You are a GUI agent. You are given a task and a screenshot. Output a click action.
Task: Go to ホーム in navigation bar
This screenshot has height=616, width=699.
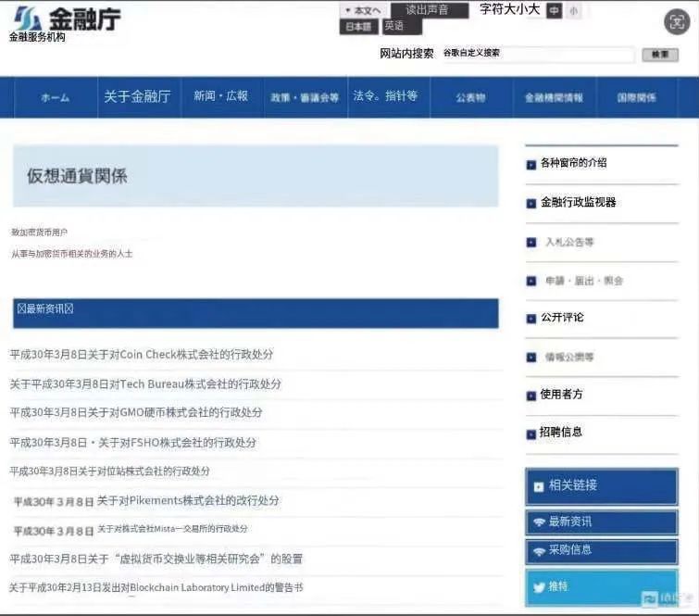pos(55,97)
